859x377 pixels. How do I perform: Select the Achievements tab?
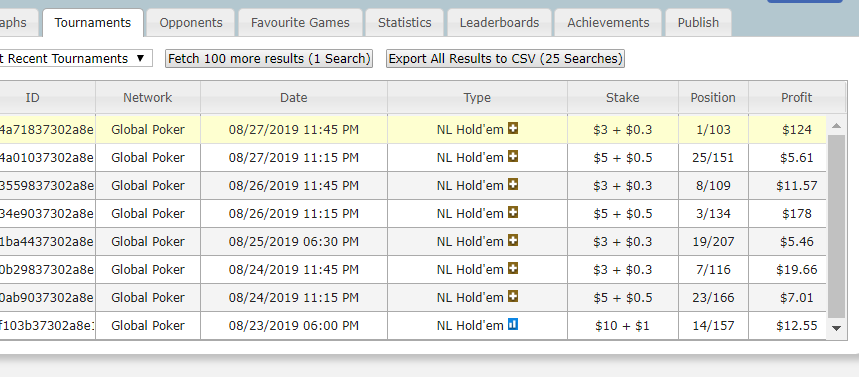point(608,22)
